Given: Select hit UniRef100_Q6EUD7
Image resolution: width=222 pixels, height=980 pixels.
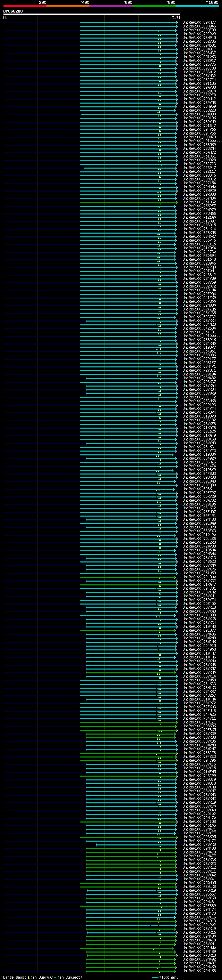Looking at the screenshot, I should (x=199, y=512).
